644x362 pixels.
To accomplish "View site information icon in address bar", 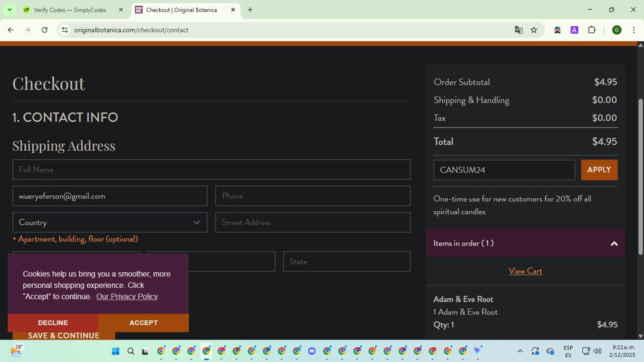I will tap(65, 30).
